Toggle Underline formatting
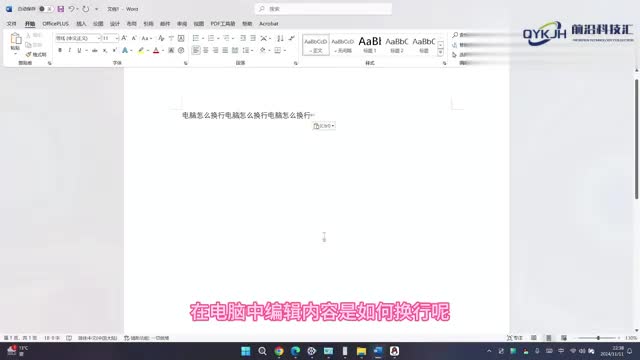This screenshot has height=360, width=640. 79,50
